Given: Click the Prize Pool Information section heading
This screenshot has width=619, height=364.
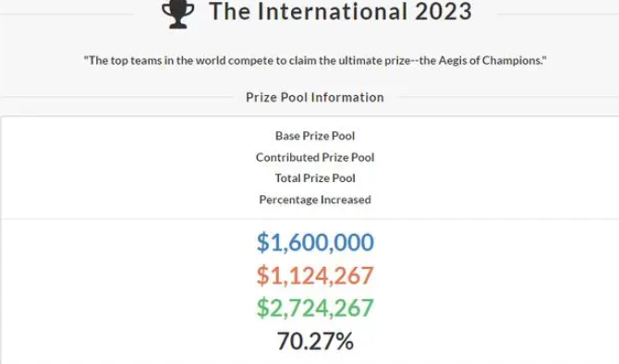Looking at the screenshot, I should pos(315,97).
